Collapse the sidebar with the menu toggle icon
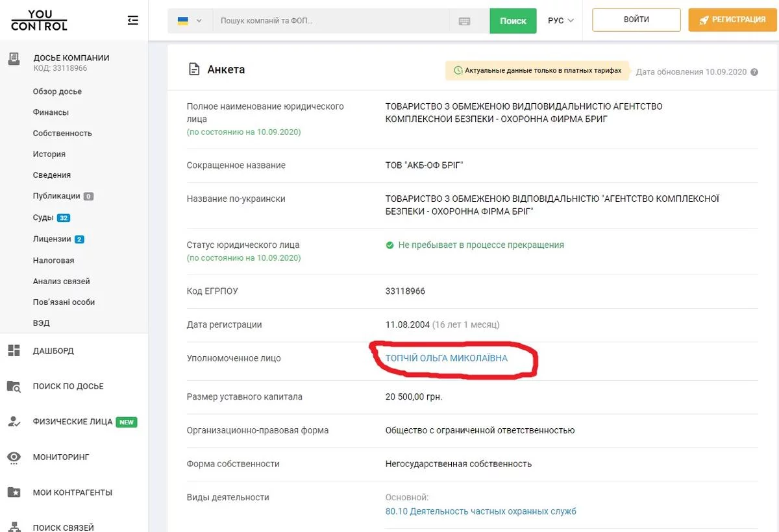Viewport: 779px width, 532px height. [x=133, y=21]
